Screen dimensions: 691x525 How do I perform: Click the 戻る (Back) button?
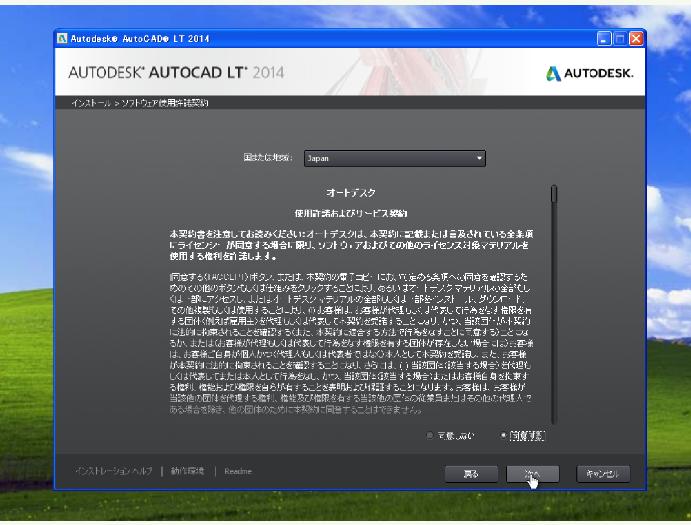[471, 474]
